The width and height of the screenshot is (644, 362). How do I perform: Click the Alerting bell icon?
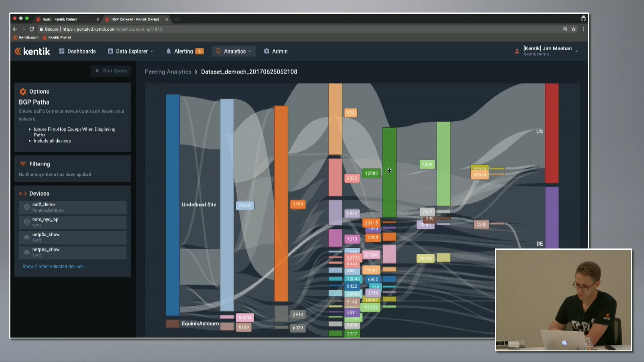[169, 51]
